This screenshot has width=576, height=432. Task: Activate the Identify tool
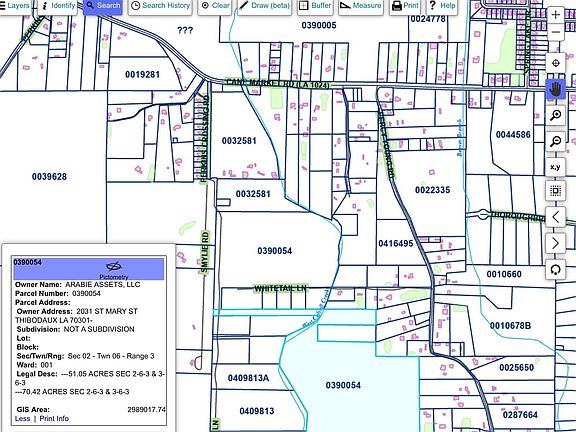(x=58, y=6)
